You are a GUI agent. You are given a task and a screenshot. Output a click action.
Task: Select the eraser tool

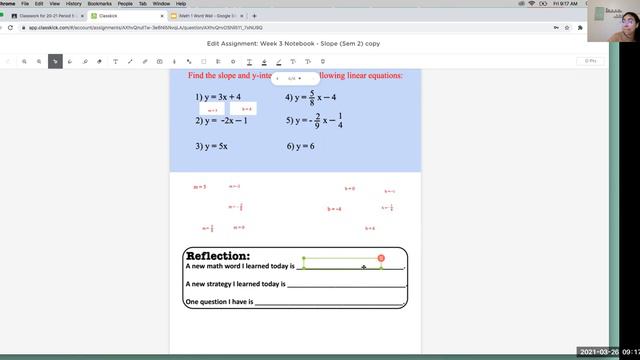click(100, 62)
